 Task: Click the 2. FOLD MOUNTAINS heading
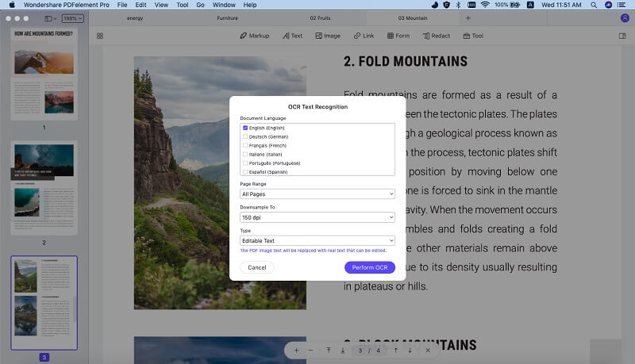[x=406, y=62]
